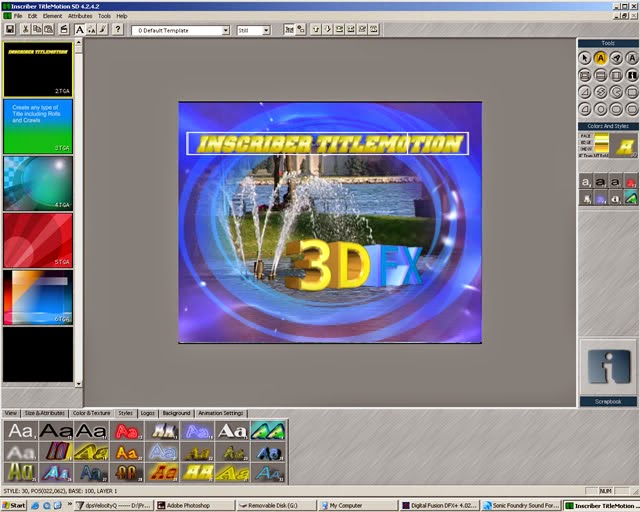Click the large info i icon above Scrapbook
640x512 pixels.
coord(608,367)
